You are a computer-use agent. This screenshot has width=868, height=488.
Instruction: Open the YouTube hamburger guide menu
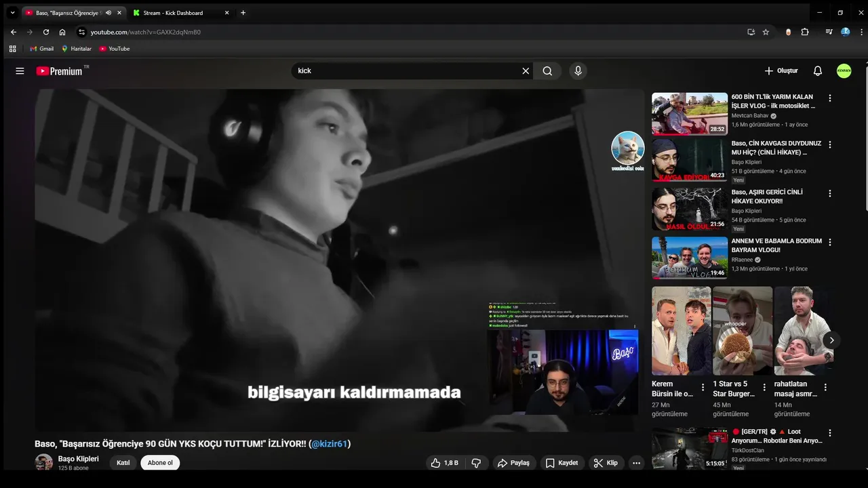[x=20, y=71]
